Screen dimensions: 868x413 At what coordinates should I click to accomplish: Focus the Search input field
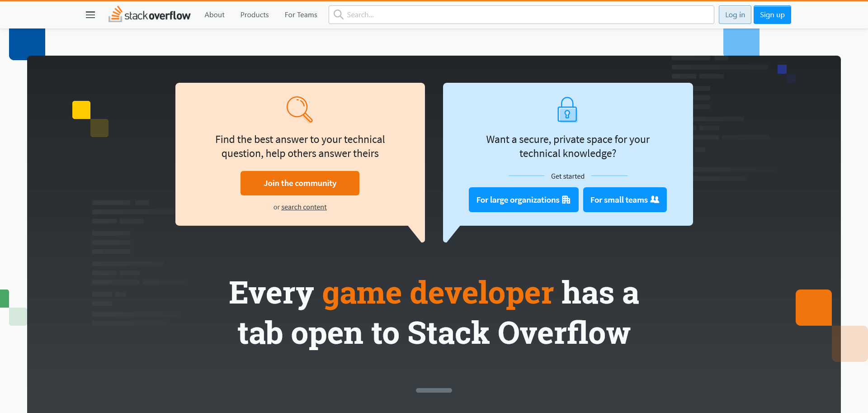tap(524, 15)
